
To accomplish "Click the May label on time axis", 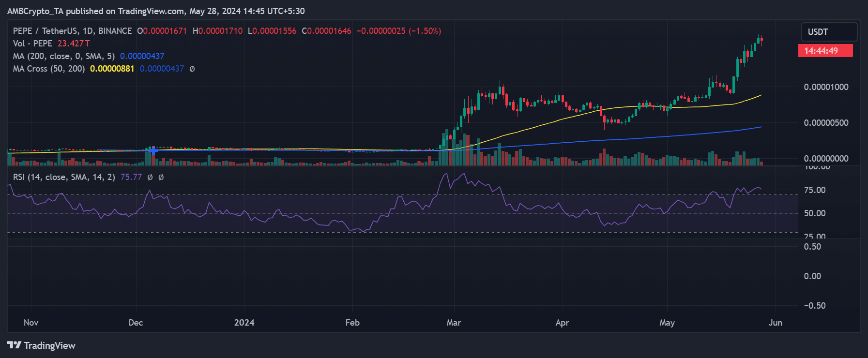I will point(667,323).
